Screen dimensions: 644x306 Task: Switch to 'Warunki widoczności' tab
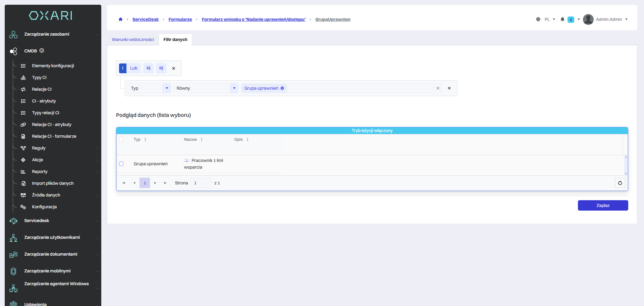coord(133,40)
